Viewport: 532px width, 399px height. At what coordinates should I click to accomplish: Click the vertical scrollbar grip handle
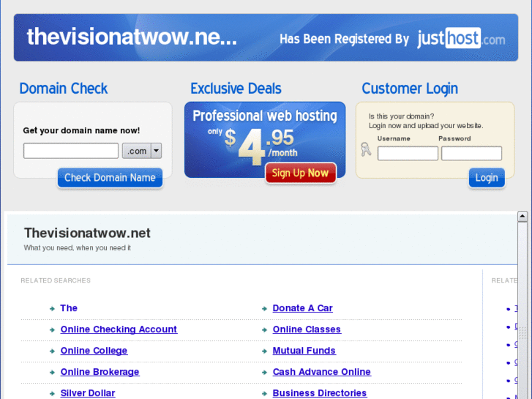point(522,332)
